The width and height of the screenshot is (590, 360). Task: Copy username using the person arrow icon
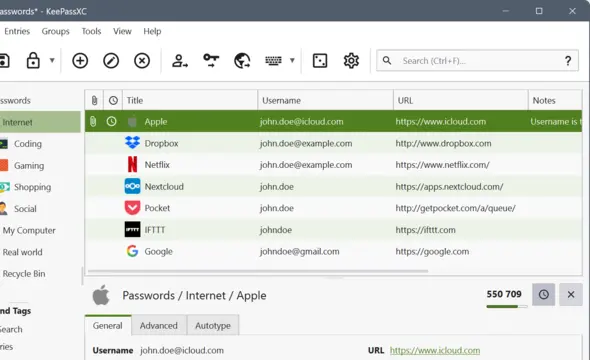coord(180,61)
